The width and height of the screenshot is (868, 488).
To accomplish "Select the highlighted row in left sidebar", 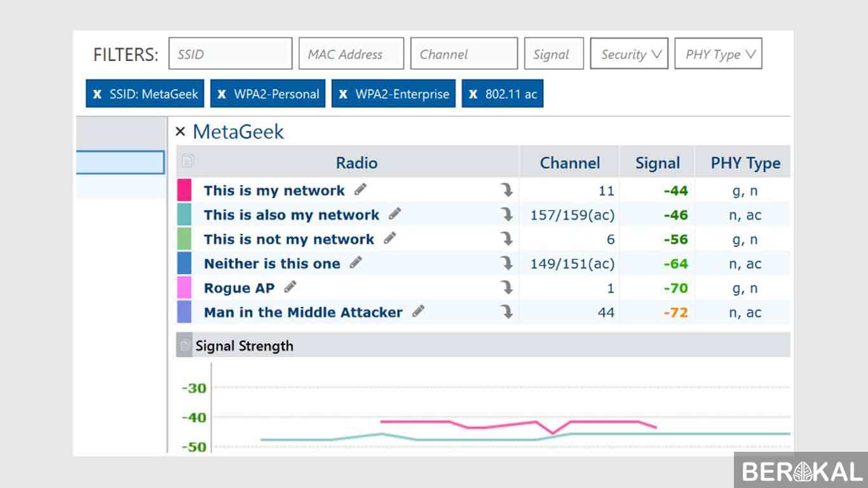I will [x=120, y=163].
